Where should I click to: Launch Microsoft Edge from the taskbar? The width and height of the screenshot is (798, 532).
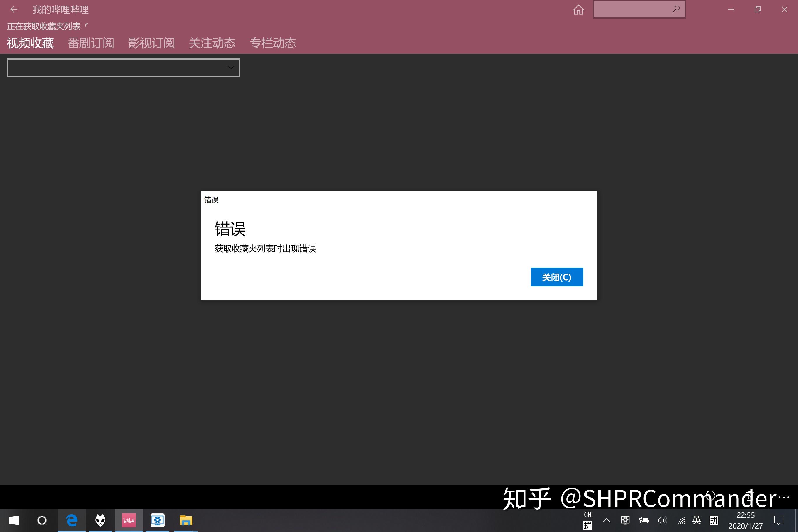pyautogui.click(x=71, y=520)
